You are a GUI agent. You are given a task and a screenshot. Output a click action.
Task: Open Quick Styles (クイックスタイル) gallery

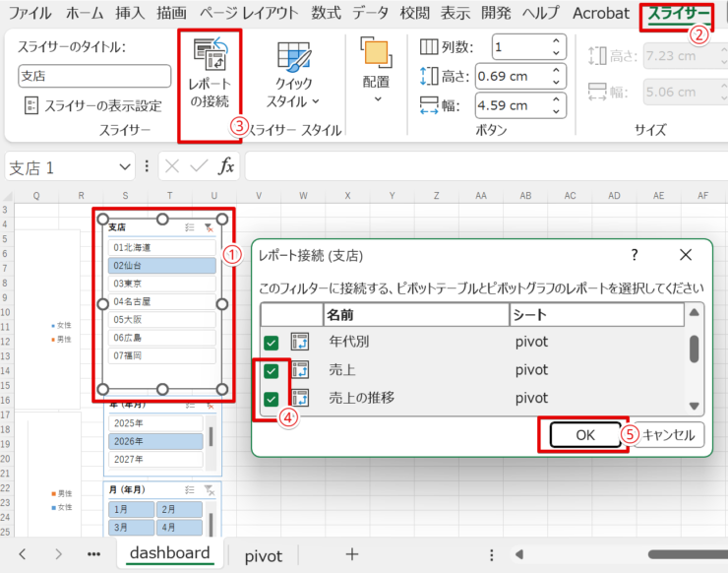click(x=292, y=75)
